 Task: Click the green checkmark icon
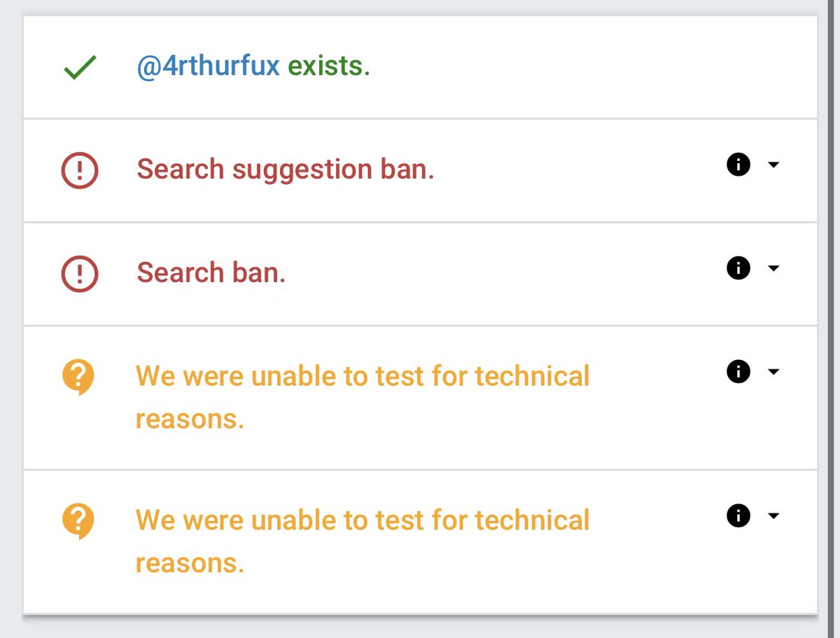tap(80, 68)
